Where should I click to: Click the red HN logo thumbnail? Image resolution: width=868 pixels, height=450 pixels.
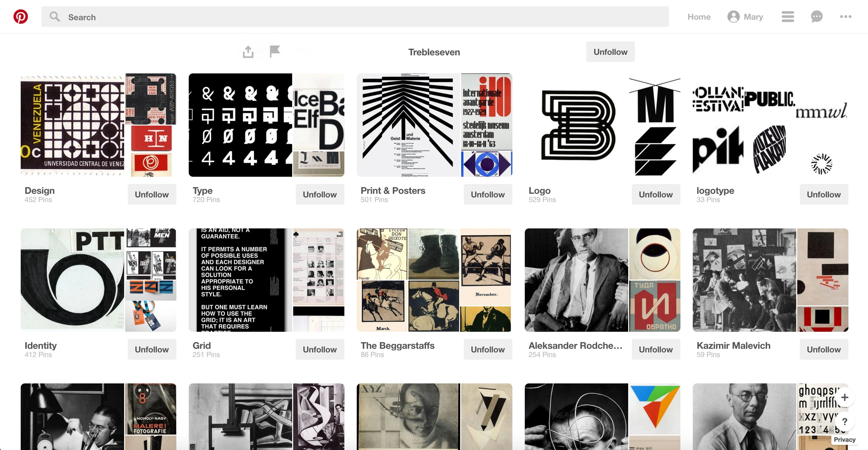click(151, 138)
